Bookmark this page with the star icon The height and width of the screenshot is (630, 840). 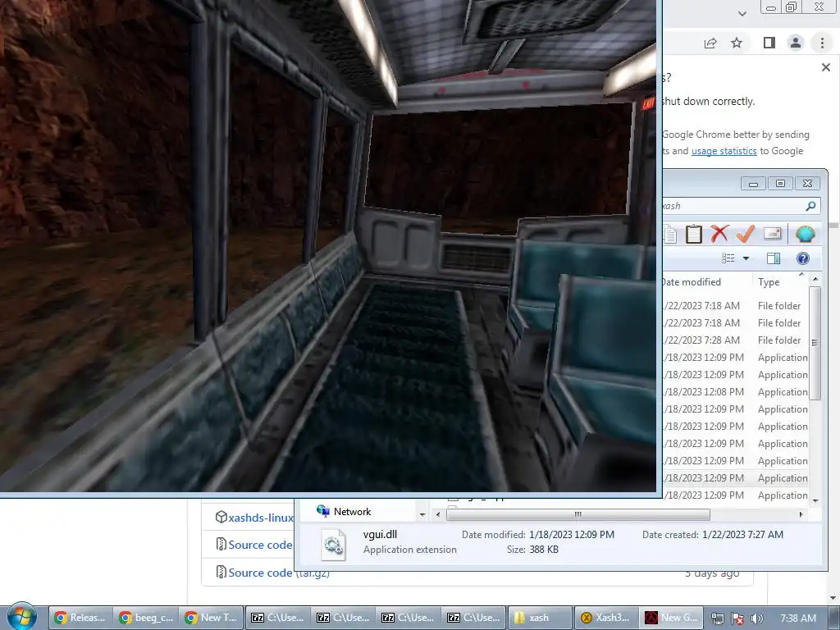click(x=737, y=43)
